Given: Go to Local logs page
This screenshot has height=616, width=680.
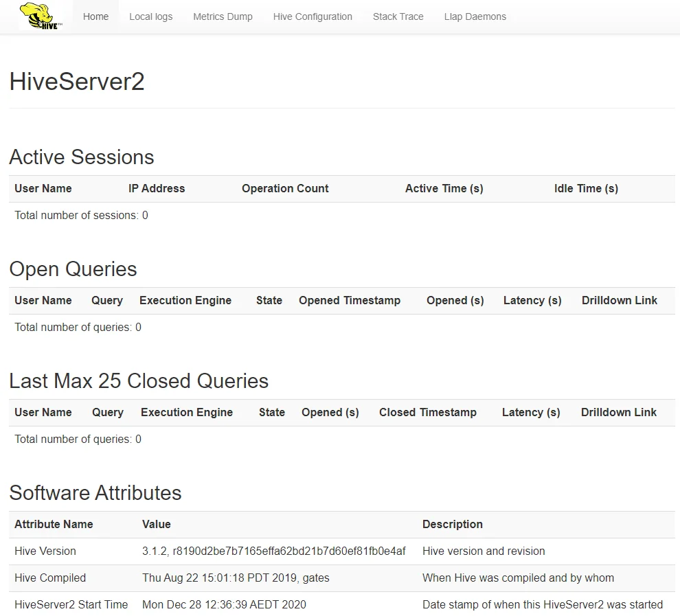Looking at the screenshot, I should point(150,16).
